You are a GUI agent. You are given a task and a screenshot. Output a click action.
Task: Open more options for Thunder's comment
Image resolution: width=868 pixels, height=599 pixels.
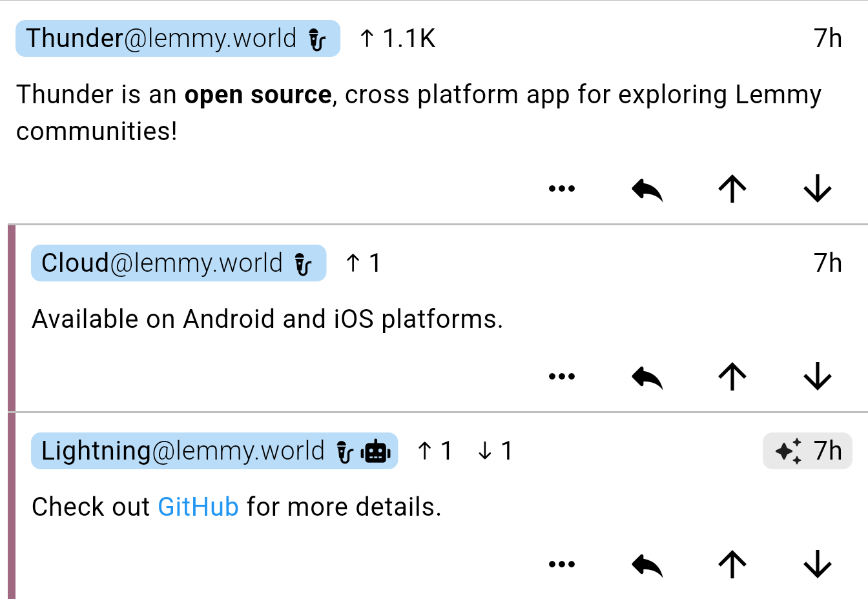tap(561, 189)
